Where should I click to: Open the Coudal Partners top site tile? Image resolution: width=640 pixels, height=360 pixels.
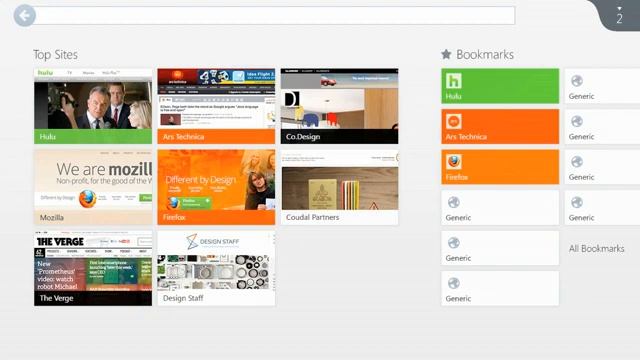[x=340, y=187]
